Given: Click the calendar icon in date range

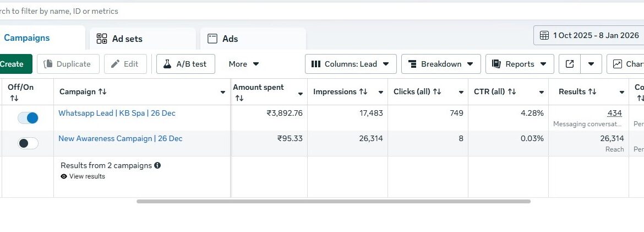Looking at the screenshot, I should [544, 35].
